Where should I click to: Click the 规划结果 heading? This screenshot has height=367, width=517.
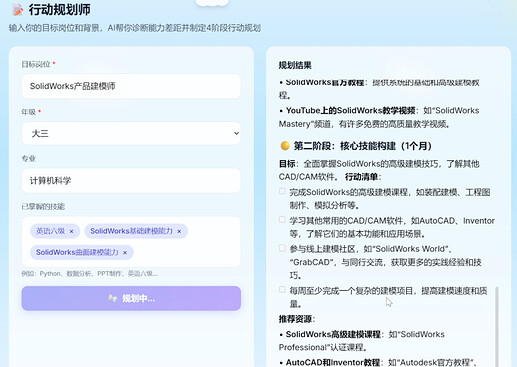(x=295, y=65)
